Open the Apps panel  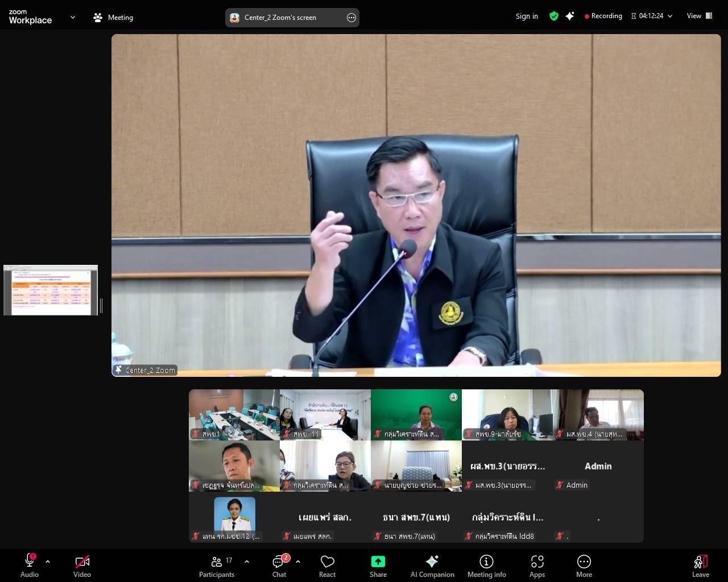pos(537,566)
